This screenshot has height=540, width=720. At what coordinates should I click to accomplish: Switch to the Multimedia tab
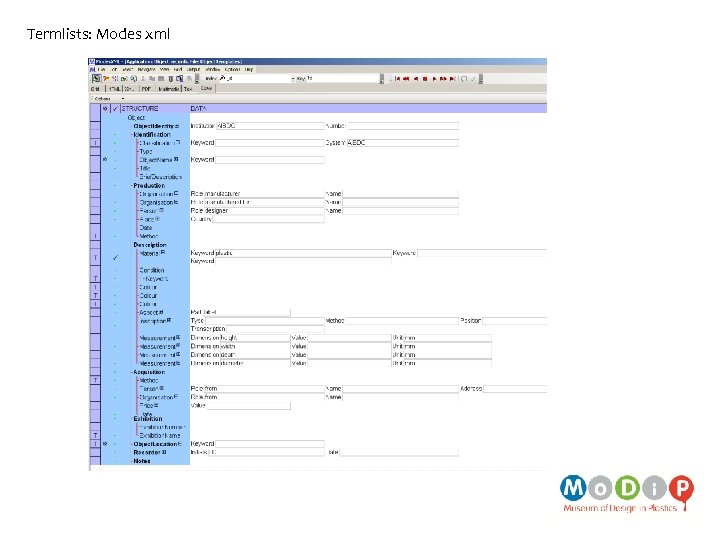click(169, 89)
